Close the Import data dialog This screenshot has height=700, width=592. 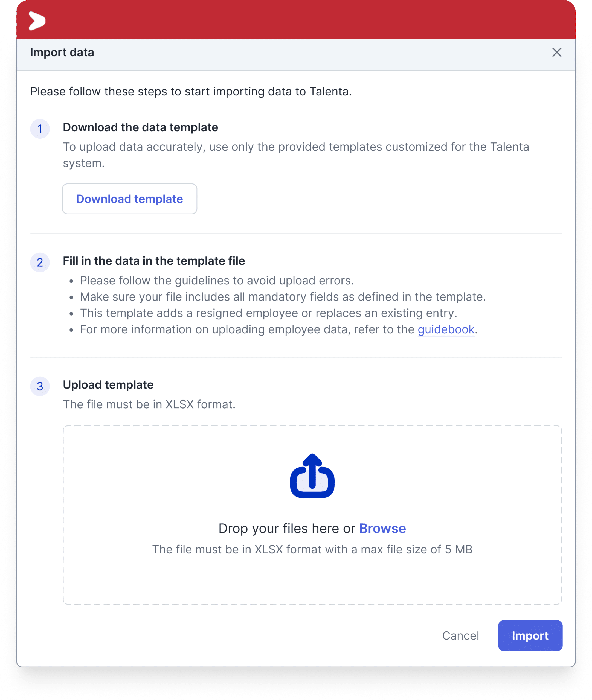[557, 52]
